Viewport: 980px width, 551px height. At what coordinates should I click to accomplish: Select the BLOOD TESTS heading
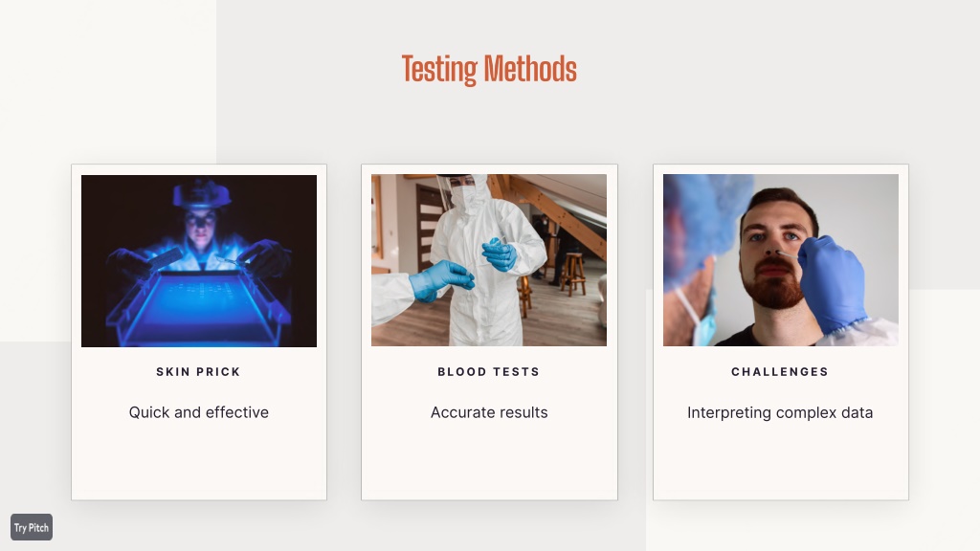[489, 372]
